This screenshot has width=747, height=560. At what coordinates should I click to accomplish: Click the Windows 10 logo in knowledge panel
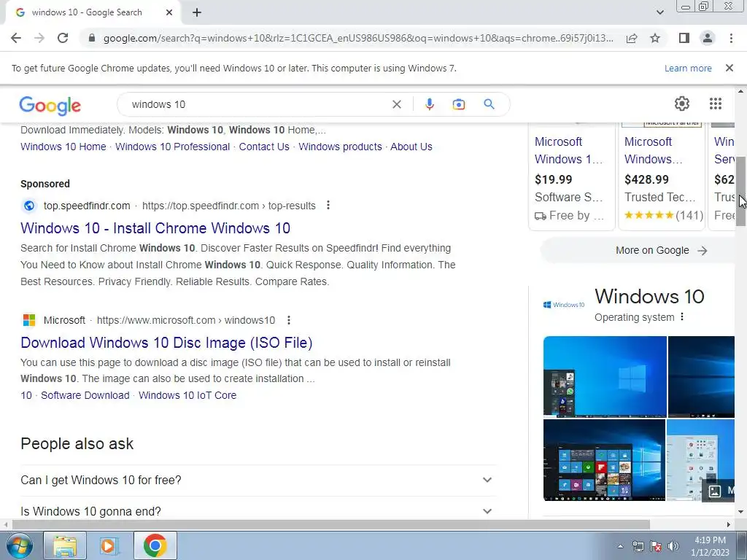[564, 305]
